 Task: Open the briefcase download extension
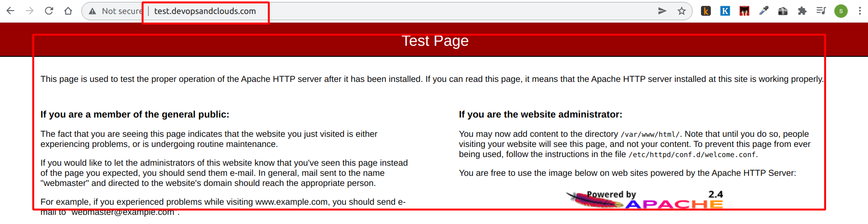[x=783, y=11]
